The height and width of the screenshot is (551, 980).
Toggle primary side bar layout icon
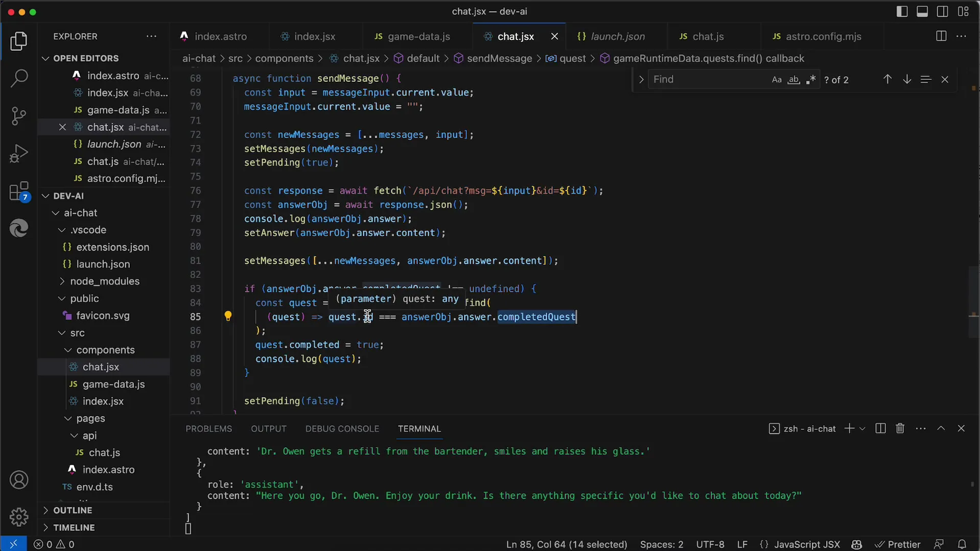[x=902, y=11]
